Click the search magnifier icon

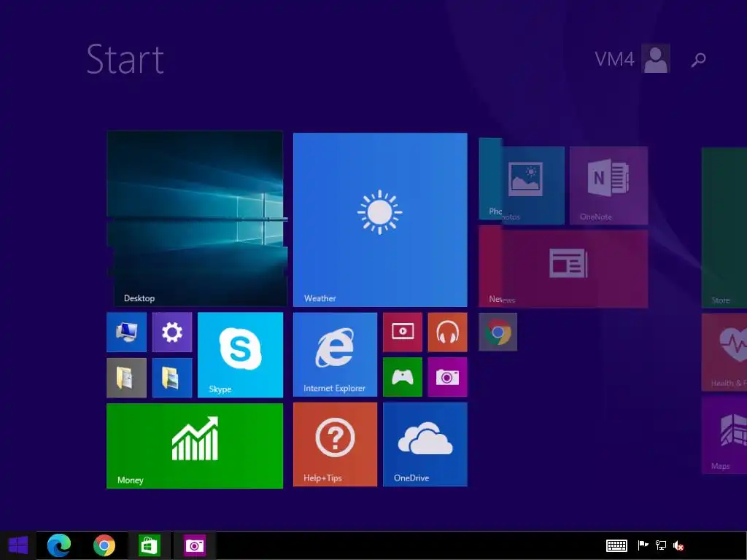(x=698, y=60)
